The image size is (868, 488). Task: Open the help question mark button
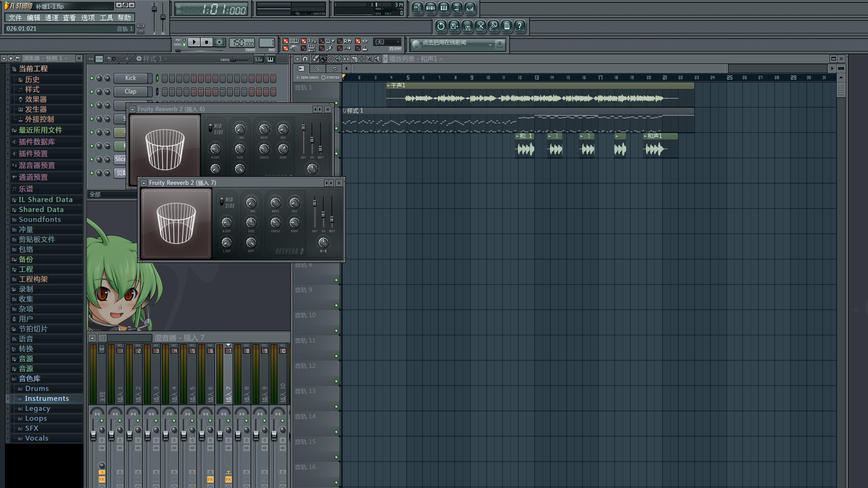pyautogui.click(x=520, y=26)
